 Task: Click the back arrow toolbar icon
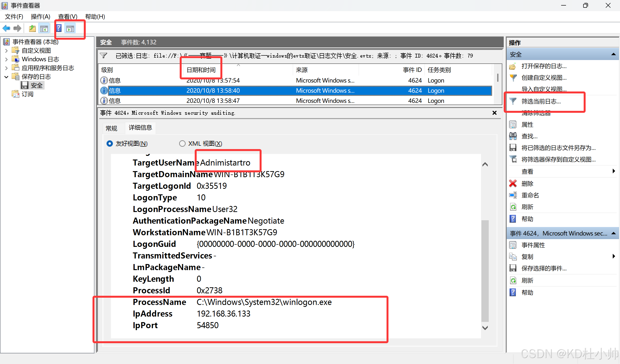point(6,29)
